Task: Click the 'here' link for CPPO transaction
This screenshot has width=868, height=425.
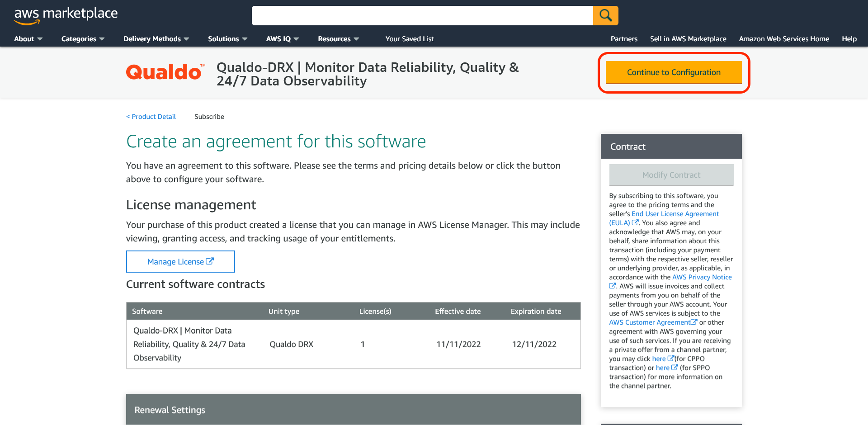Action: pos(659,359)
